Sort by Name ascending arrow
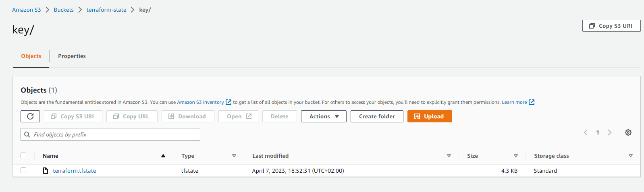This screenshot has width=644, height=192. pos(163,156)
